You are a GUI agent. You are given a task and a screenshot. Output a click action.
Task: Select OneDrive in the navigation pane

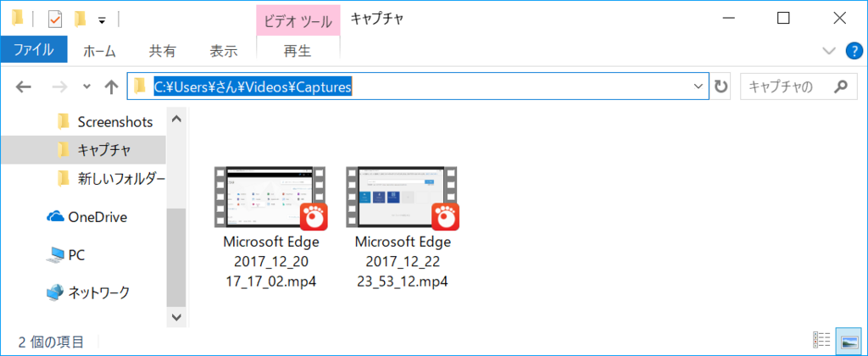point(87,217)
